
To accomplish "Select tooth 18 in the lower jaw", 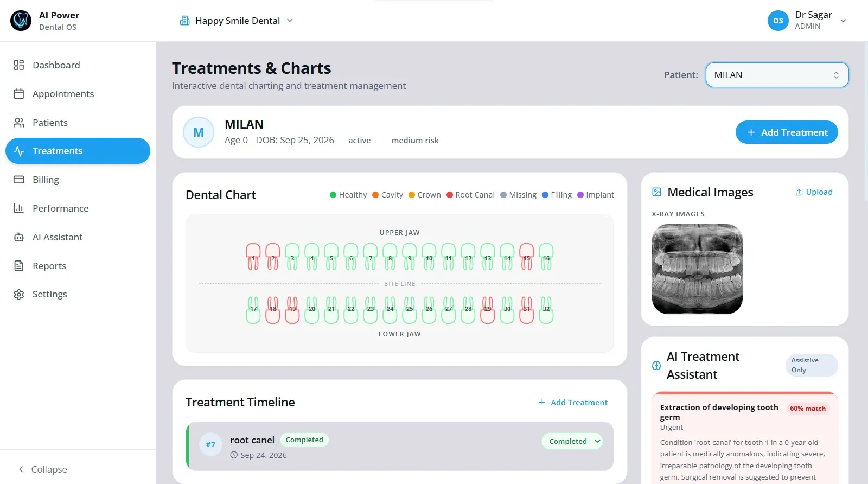I will (x=273, y=310).
